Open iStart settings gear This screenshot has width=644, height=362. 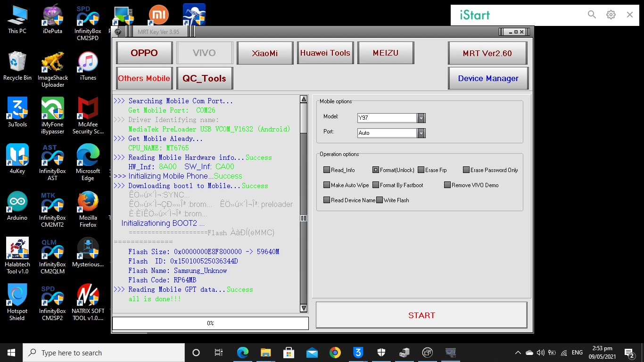[611, 15]
